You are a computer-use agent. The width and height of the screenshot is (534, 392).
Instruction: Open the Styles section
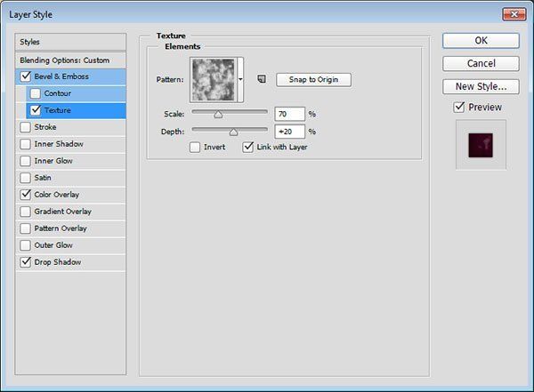(70, 42)
